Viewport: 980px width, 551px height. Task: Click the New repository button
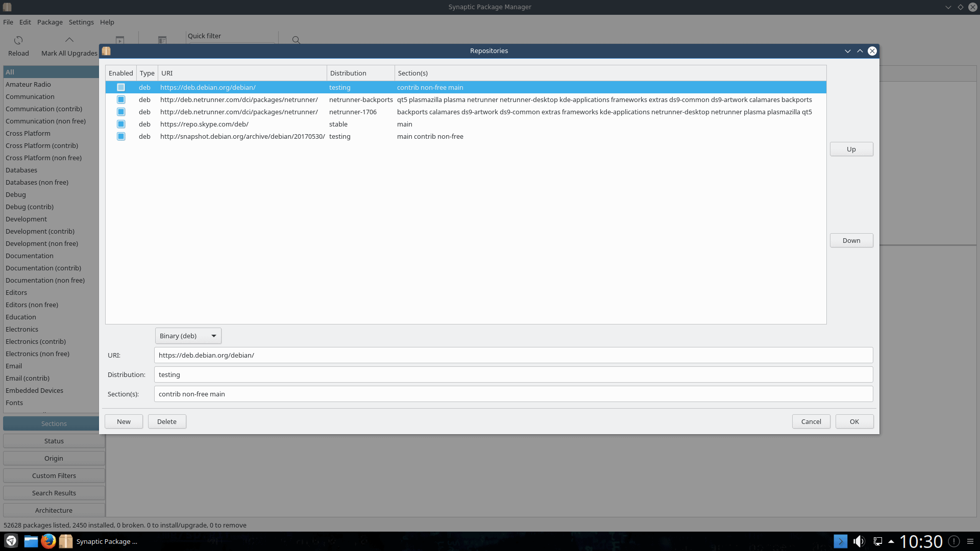124,421
